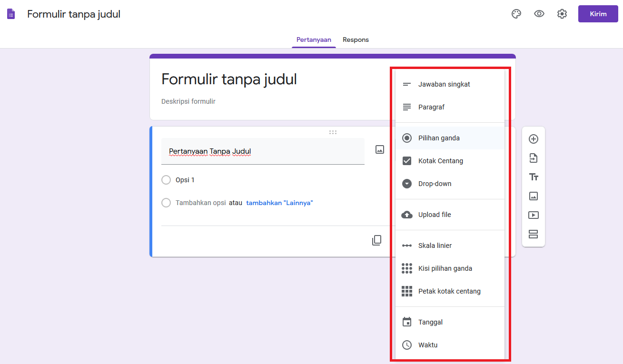623x364 pixels.
Task: Click the import questions icon
Action: (534, 158)
